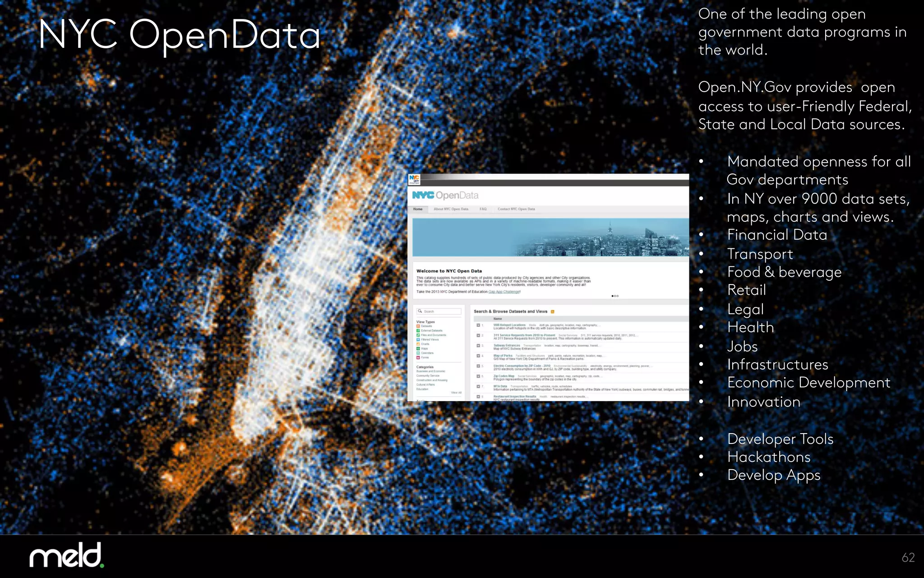Follow the Gap App Challenge link
Image resolution: width=924 pixels, height=578 pixels.
504,292
